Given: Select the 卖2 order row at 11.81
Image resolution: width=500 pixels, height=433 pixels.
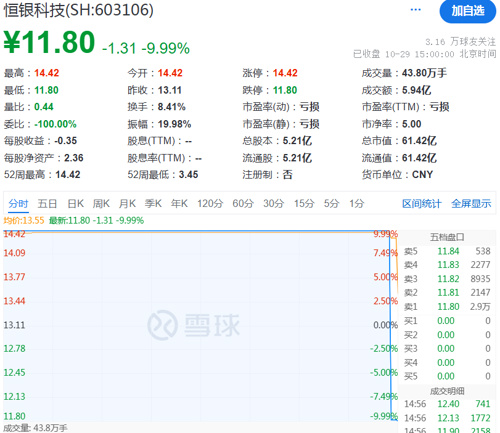Looking at the screenshot, I should pyautogui.click(x=447, y=292).
